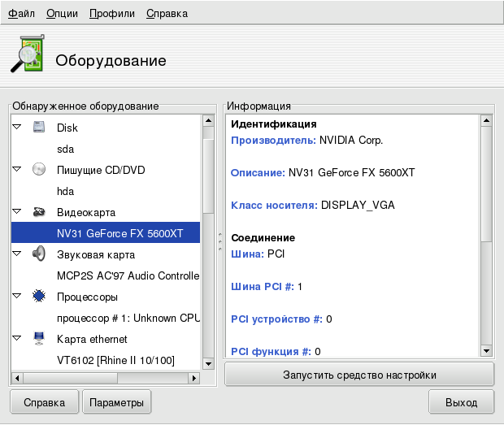This screenshot has width=504, height=425.
Task: Click the Производитель: label
Action: tap(273, 141)
